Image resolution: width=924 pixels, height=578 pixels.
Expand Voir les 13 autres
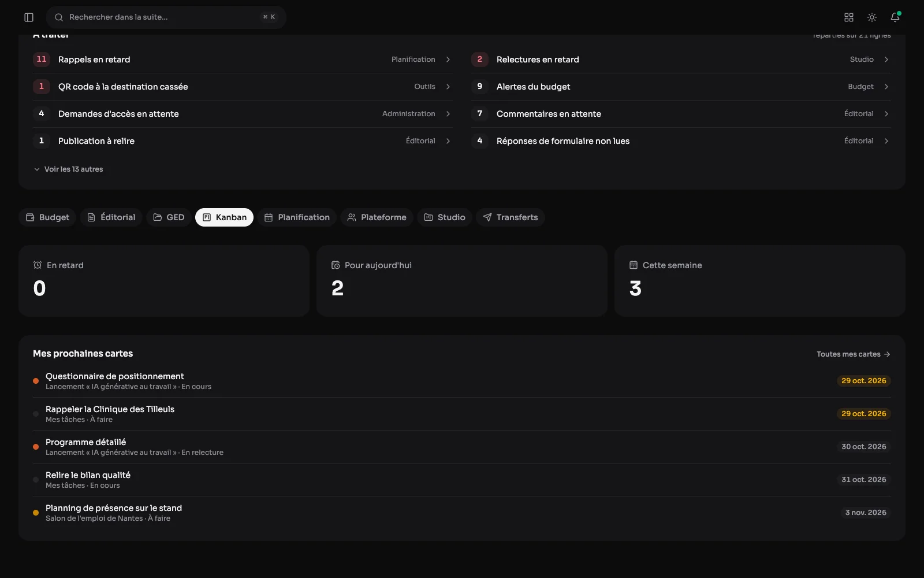coord(68,169)
